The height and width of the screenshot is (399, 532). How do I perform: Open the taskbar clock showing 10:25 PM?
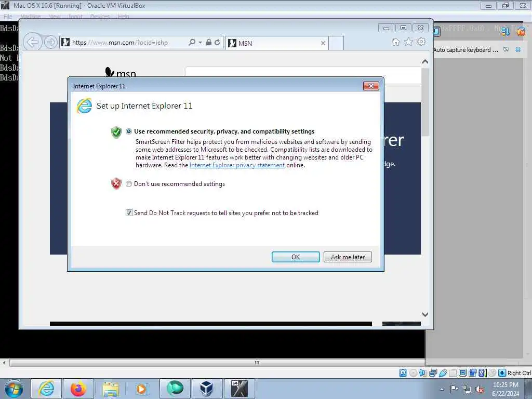point(506,389)
